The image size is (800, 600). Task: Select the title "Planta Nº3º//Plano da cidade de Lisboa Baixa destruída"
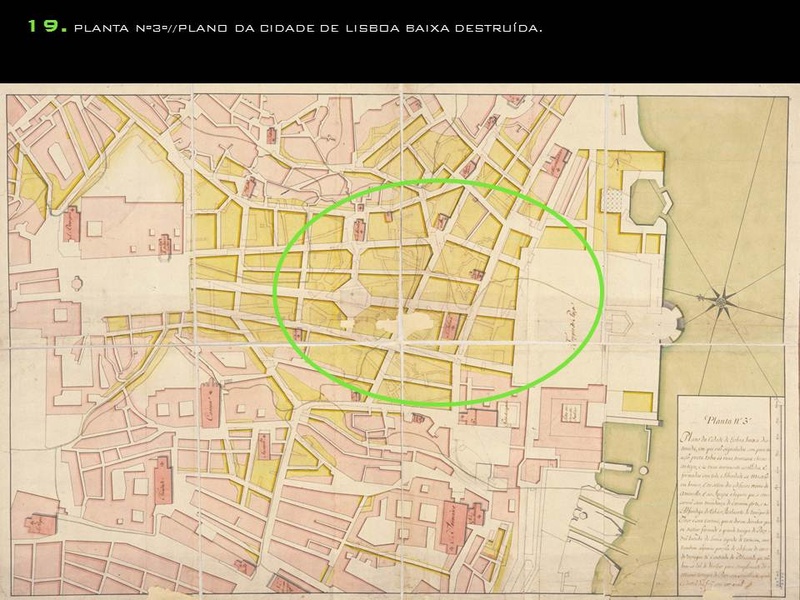[308, 28]
